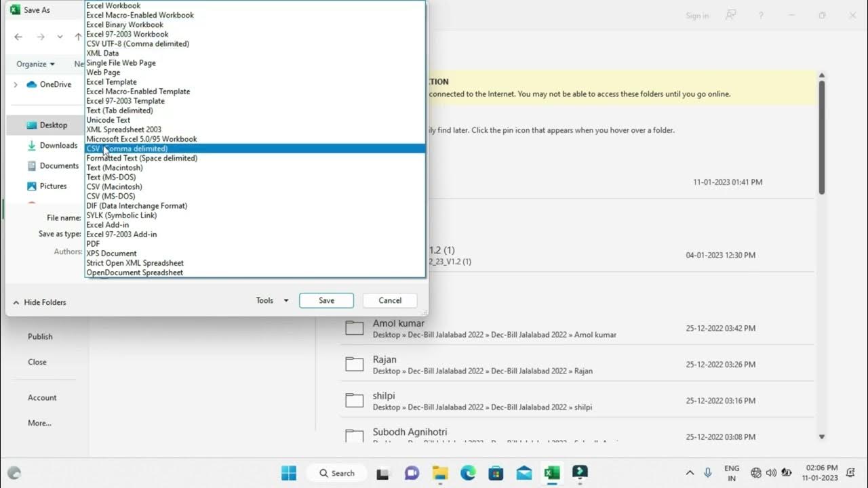Expand the OneDrive tree node

[16, 85]
